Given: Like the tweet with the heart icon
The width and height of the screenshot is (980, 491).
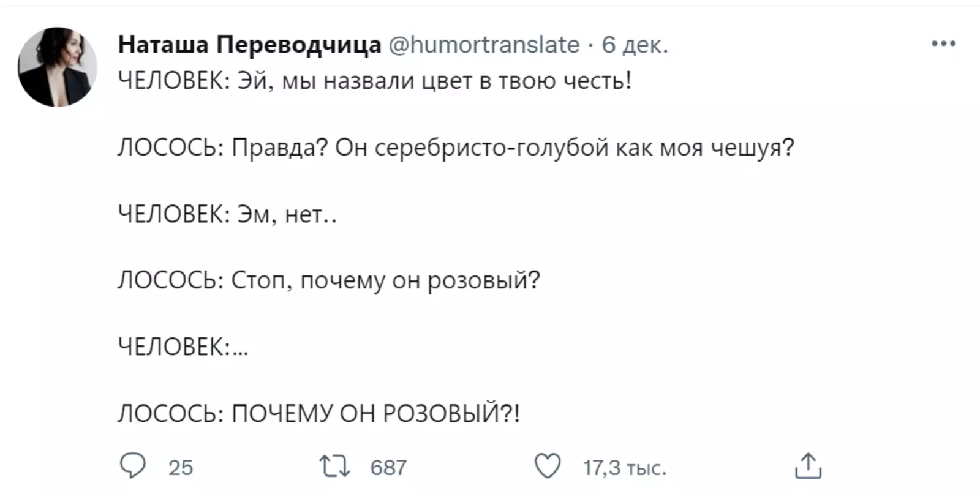Looking at the screenshot, I should (x=548, y=467).
